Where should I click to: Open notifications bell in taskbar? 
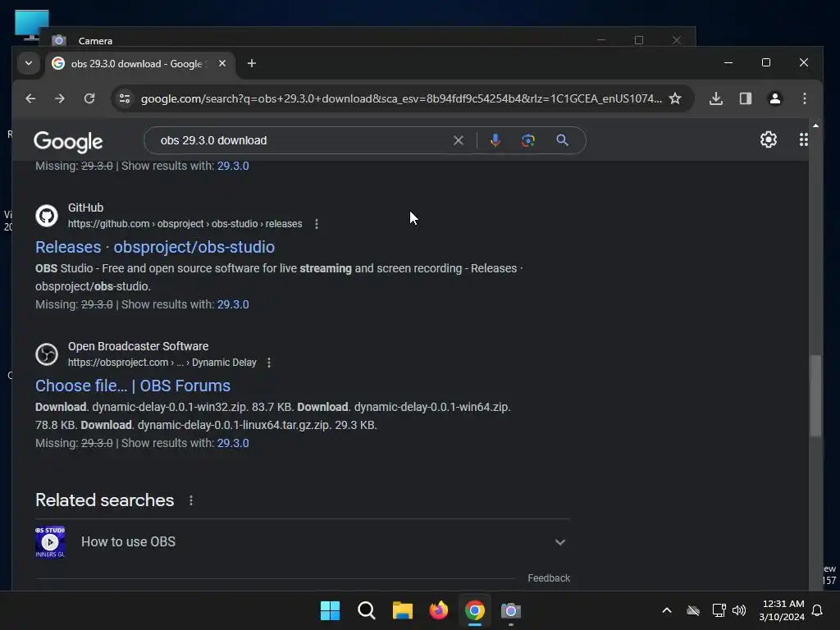pos(818,610)
